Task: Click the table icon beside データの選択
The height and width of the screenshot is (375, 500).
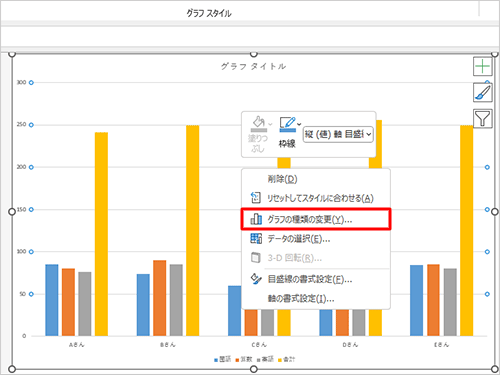Action: point(256,239)
